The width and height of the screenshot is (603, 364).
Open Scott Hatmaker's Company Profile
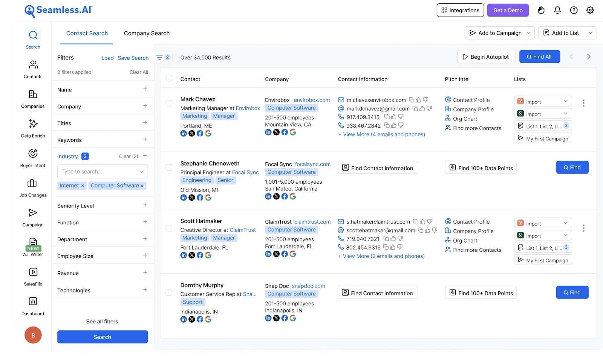(469, 231)
